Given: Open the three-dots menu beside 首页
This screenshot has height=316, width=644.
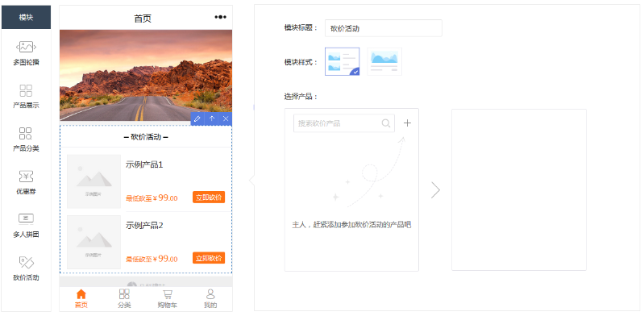Looking at the screenshot, I should coord(220,17).
